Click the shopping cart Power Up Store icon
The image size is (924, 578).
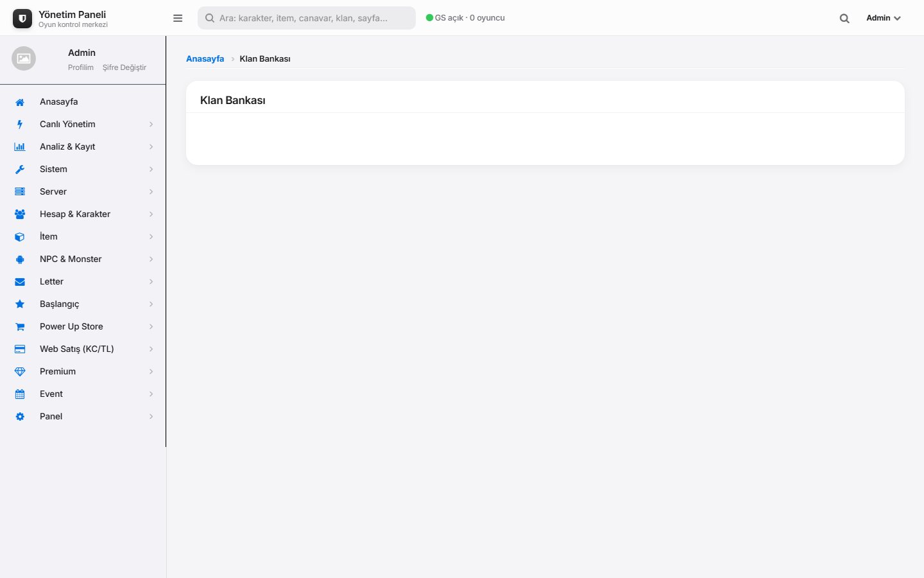(x=20, y=327)
